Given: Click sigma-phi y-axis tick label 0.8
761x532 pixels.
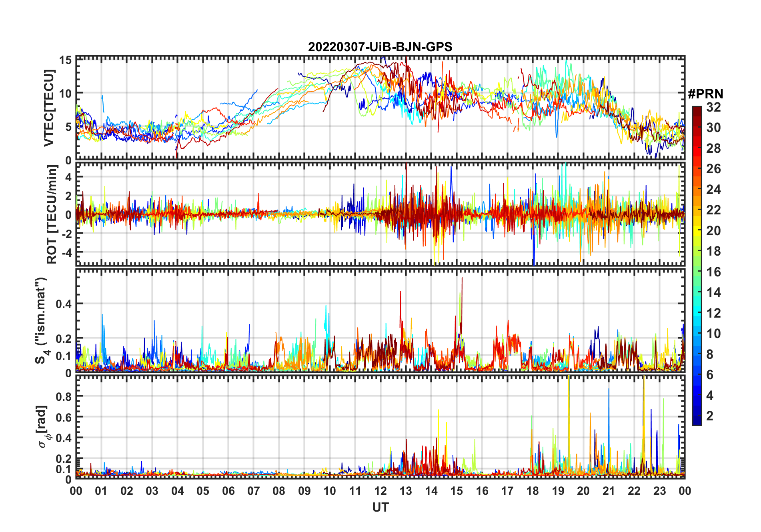Looking at the screenshot, I should (x=64, y=396).
